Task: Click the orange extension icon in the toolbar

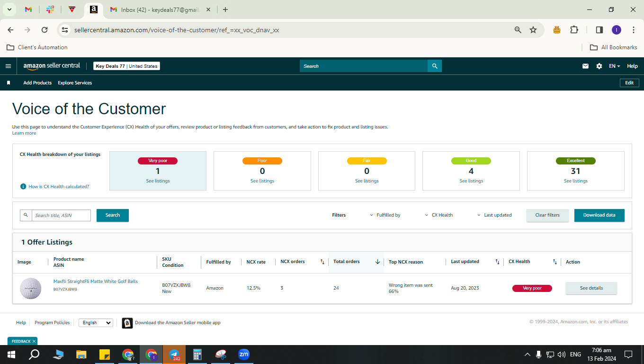Action: (557, 30)
